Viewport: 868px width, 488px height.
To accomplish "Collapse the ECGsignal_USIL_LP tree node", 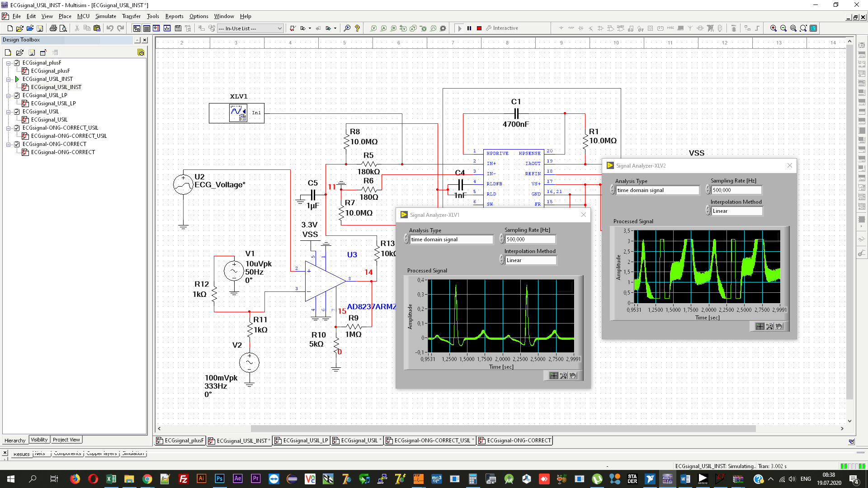I will (x=8, y=95).
